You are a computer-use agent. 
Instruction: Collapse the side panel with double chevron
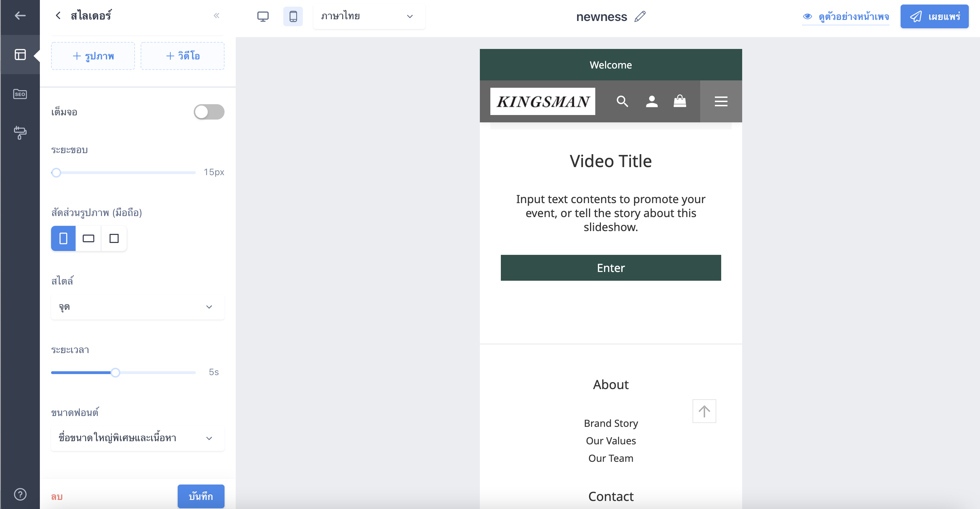(x=216, y=16)
